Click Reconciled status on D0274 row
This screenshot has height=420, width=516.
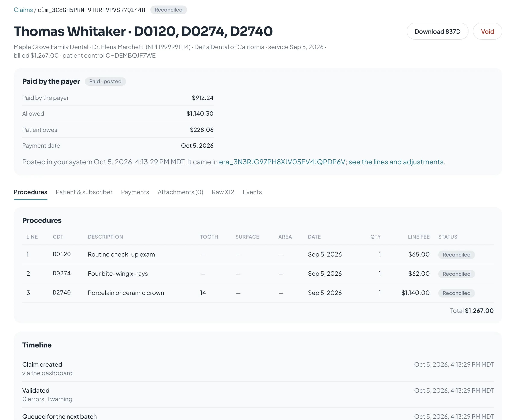click(x=456, y=274)
